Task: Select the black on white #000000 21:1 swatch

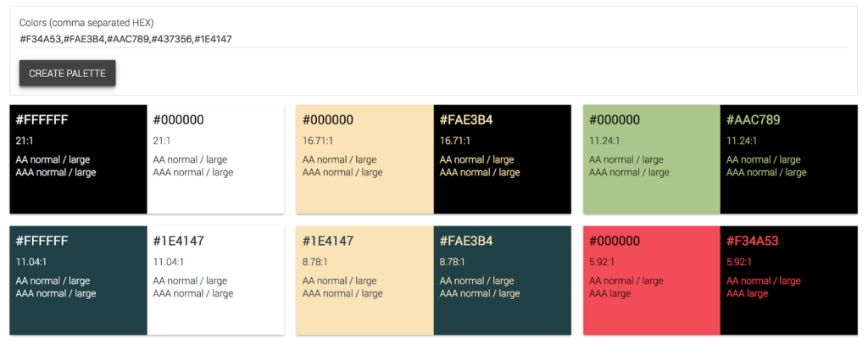Action: point(216,159)
